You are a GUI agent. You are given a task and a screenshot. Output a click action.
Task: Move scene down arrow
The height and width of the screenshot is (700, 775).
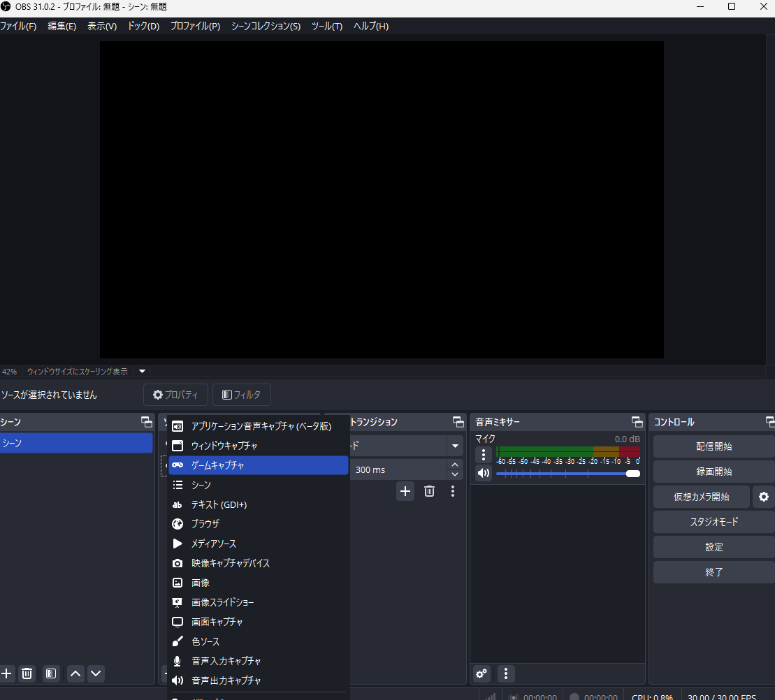[x=96, y=673]
